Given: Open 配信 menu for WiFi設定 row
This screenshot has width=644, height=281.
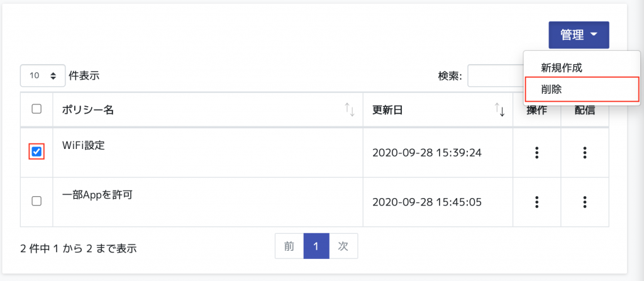Looking at the screenshot, I should click(x=585, y=153).
